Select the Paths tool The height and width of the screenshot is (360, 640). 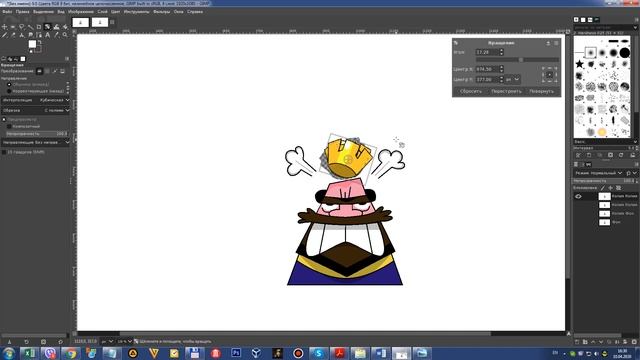click(x=39, y=36)
